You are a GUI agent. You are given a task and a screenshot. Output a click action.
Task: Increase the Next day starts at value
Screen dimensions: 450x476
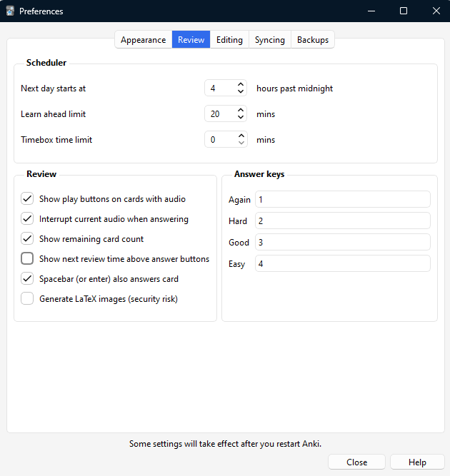click(x=241, y=84)
